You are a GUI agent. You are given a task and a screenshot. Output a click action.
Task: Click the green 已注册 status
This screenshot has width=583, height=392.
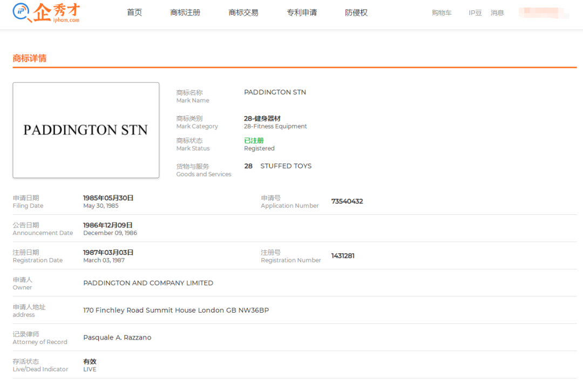click(x=254, y=140)
